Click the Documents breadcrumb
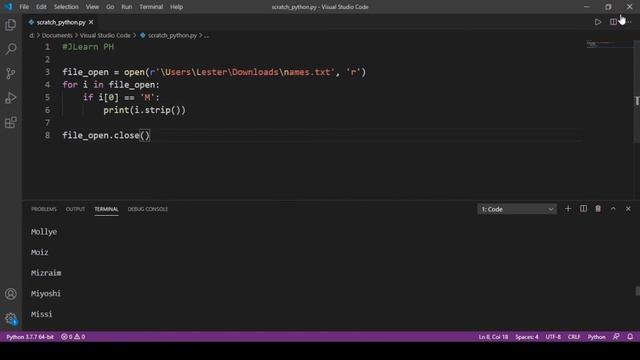The width and height of the screenshot is (640, 360). (x=57, y=36)
